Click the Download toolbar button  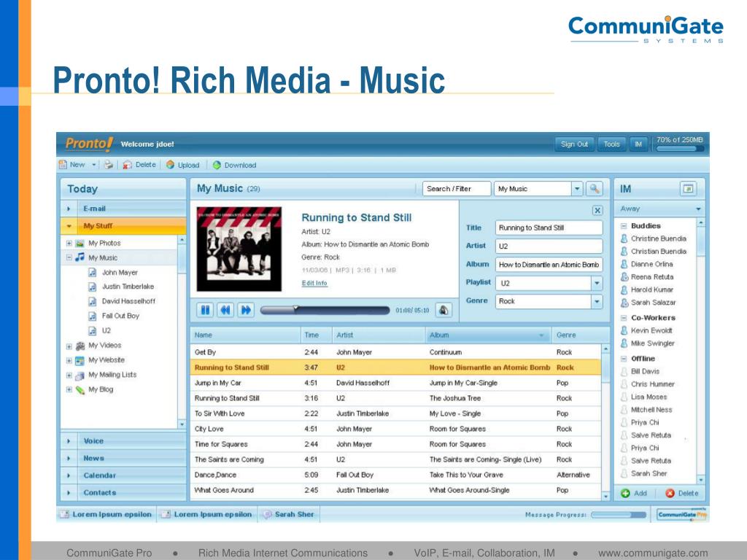pos(234,165)
